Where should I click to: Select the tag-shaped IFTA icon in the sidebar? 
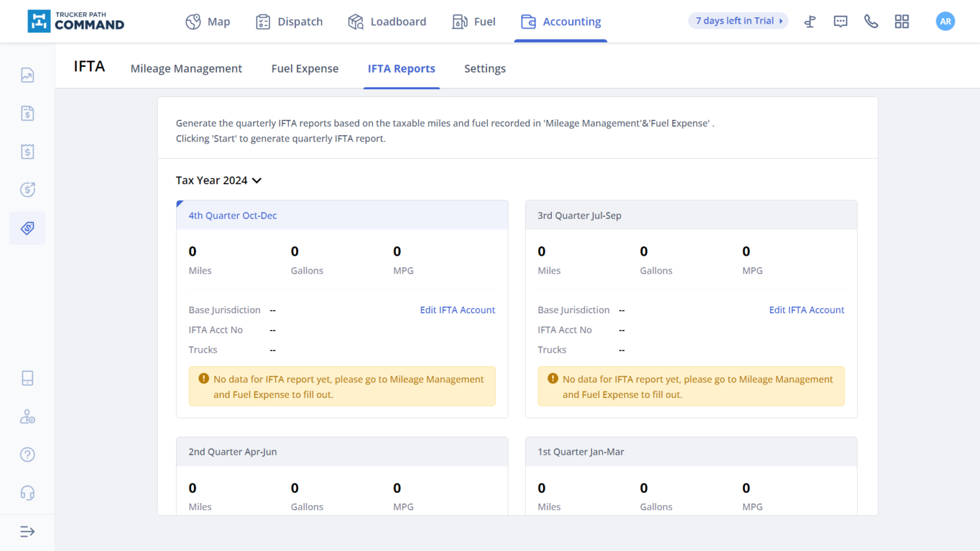[x=27, y=228]
